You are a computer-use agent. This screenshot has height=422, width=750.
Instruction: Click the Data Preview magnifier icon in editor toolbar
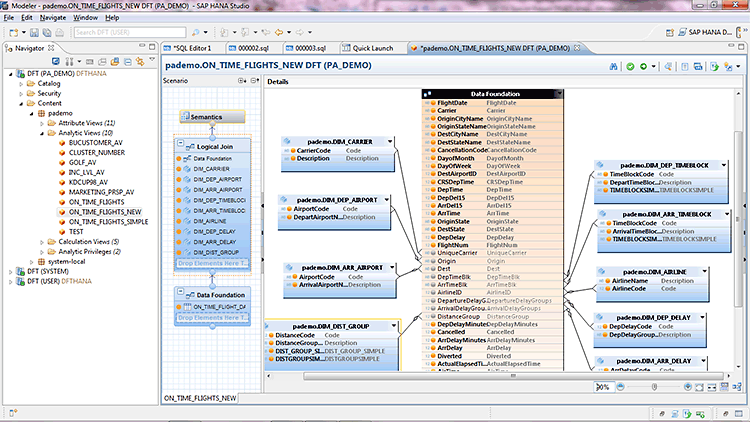pyautogui.click(x=668, y=67)
